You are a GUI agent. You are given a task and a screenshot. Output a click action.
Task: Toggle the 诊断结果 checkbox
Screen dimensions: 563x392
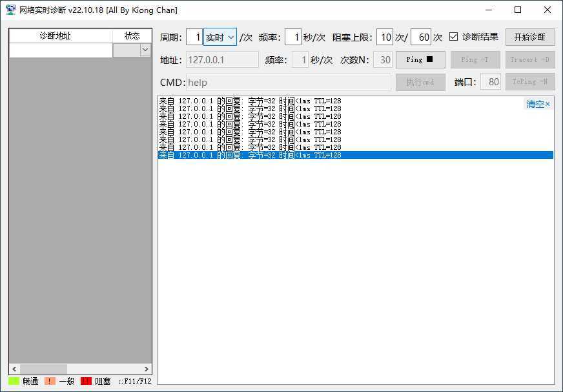pyautogui.click(x=454, y=37)
